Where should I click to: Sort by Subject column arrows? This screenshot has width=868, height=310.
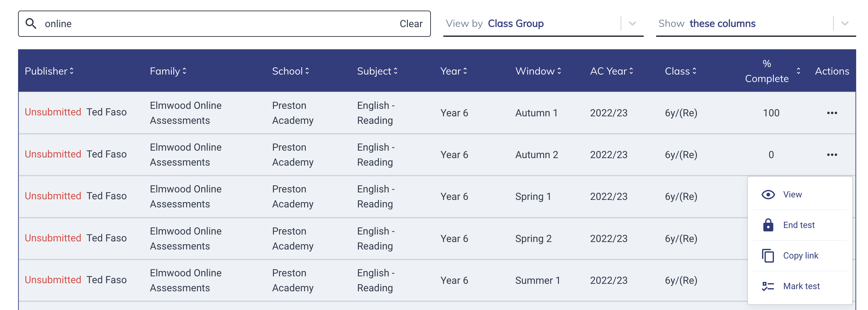[x=396, y=71]
